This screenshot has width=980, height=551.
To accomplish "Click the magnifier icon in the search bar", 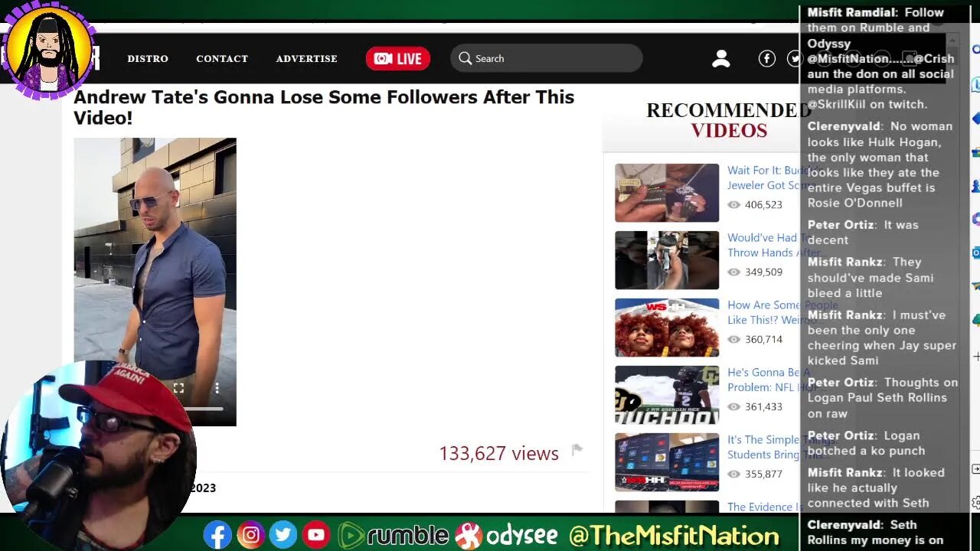I will pos(465,58).
